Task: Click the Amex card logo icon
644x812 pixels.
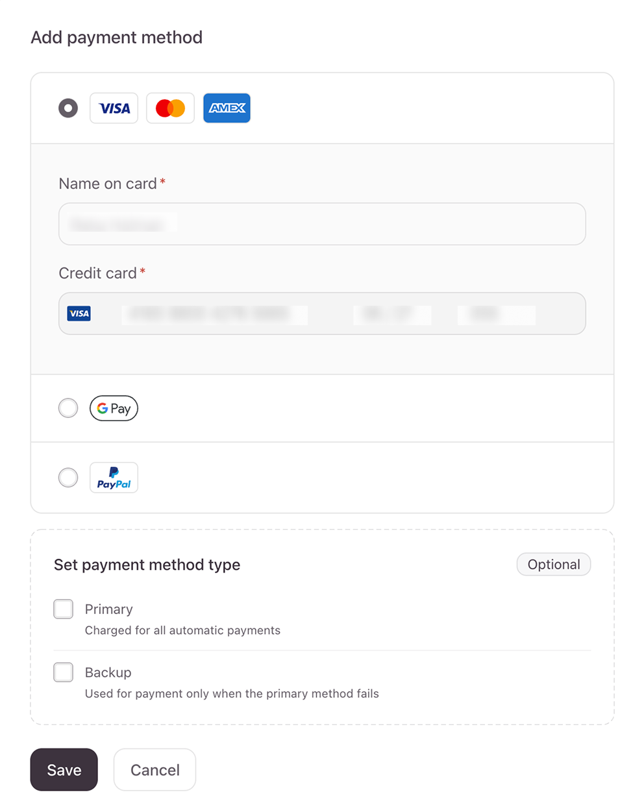Action: [x=227, y=108]
